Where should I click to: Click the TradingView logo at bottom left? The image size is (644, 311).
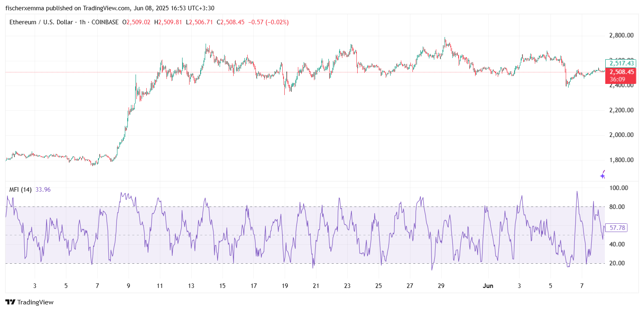29,302
